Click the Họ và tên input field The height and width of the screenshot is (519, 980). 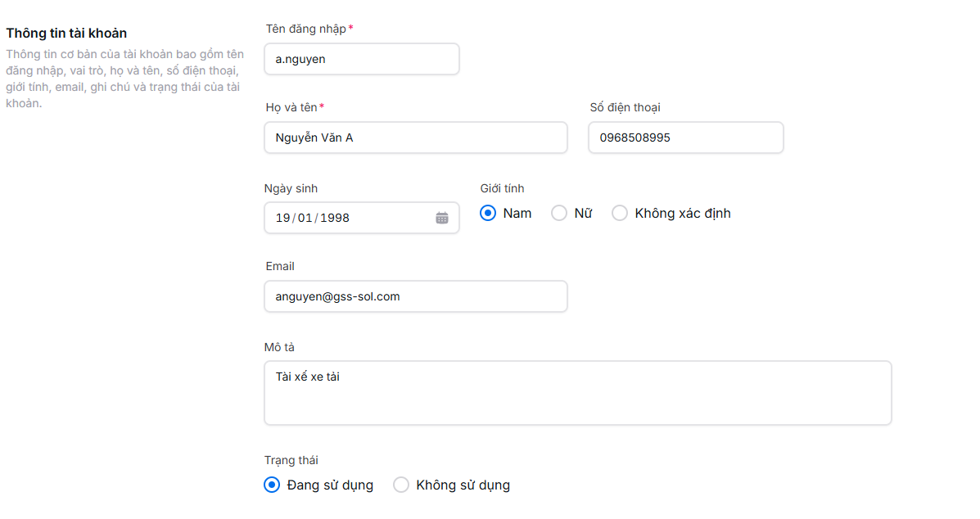click(415, 138)
